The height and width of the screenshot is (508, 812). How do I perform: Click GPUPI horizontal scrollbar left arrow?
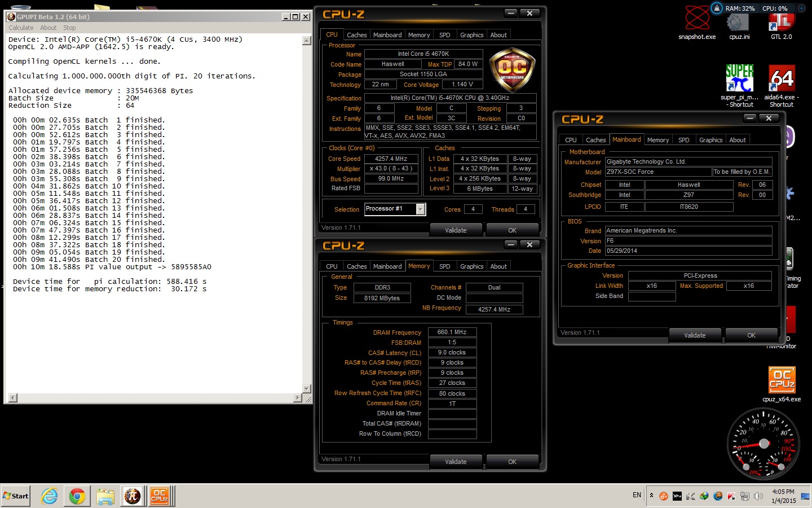click(x=13, y=398)
